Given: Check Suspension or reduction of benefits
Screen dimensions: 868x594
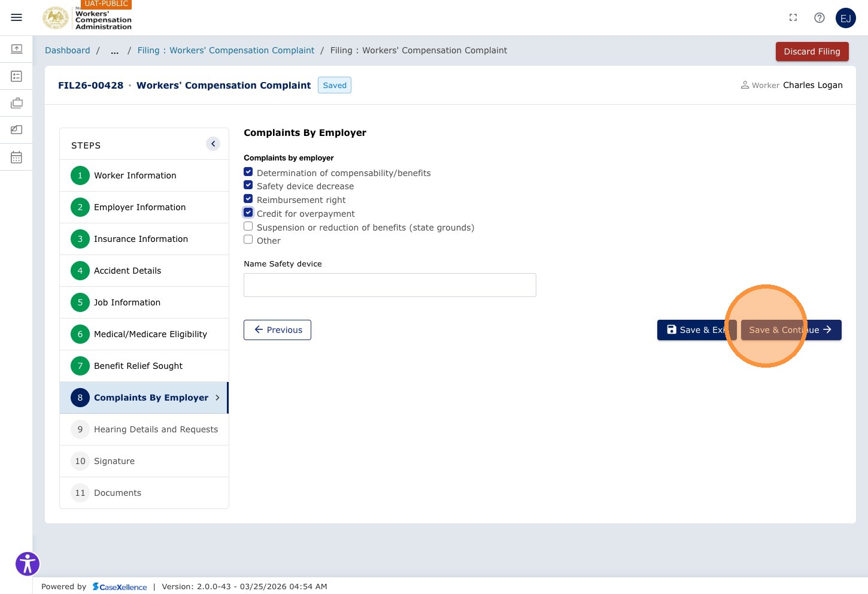Looking at the screenshot, I should tap(248, 226).
